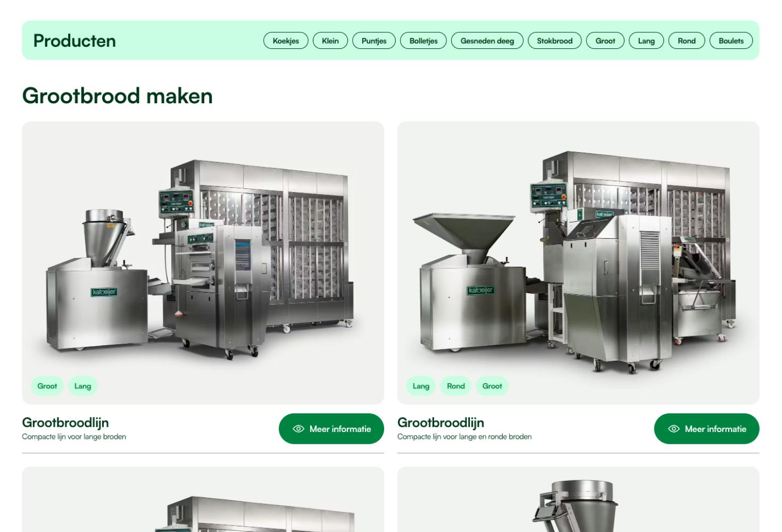The image size is (782, 532).
Task: Choose the Lang filter in header
Action: coord(646,40)
